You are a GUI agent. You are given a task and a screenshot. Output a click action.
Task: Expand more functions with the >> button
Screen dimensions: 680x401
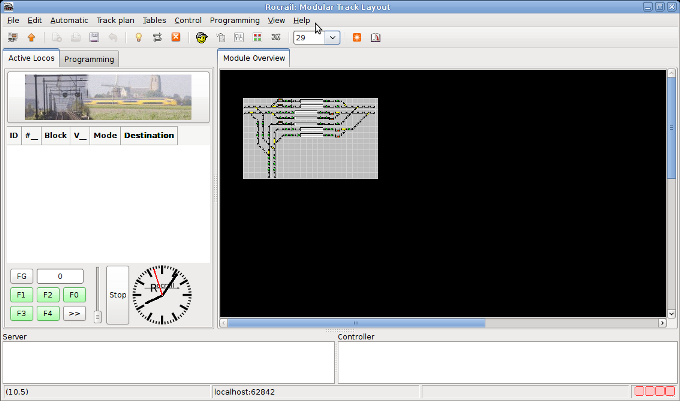click(73, 313)
